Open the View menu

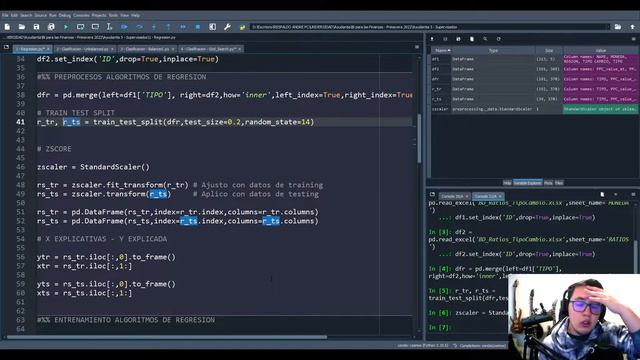tap(124, 15)
